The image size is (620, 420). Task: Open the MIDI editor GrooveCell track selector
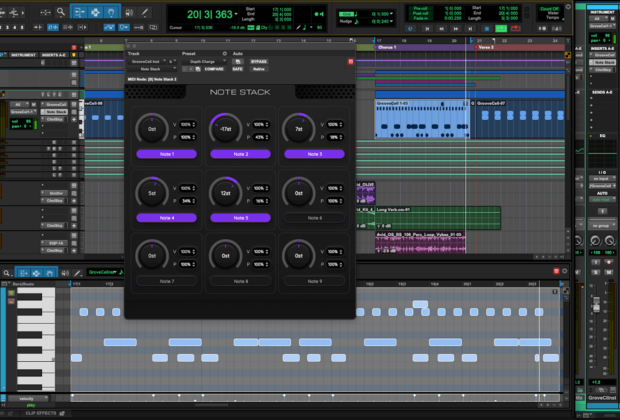tap(102, 272)
